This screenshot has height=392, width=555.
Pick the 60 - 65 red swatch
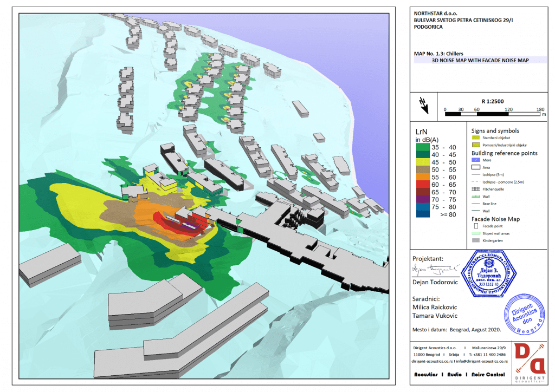423,185
